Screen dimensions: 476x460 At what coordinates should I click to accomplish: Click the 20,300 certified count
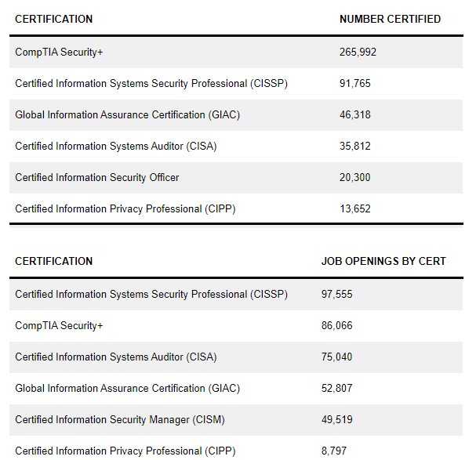[354, 178]
